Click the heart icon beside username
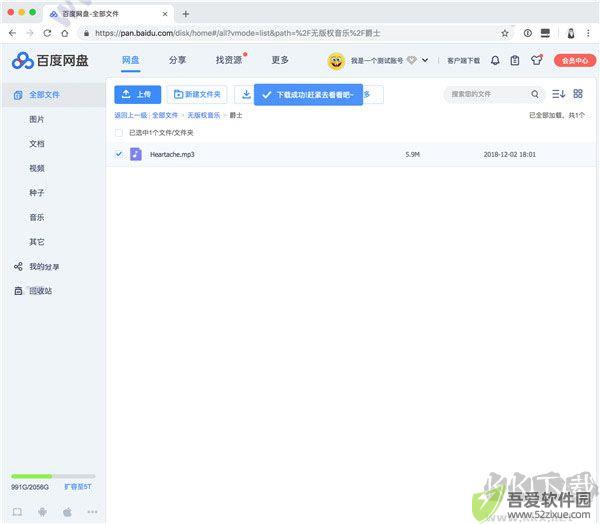600x524 pixels. (411, 60)
